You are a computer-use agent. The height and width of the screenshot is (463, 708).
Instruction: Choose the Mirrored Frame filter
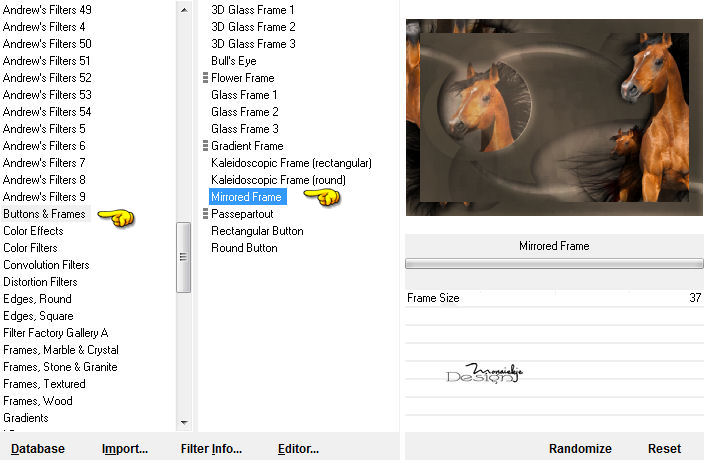247,197
